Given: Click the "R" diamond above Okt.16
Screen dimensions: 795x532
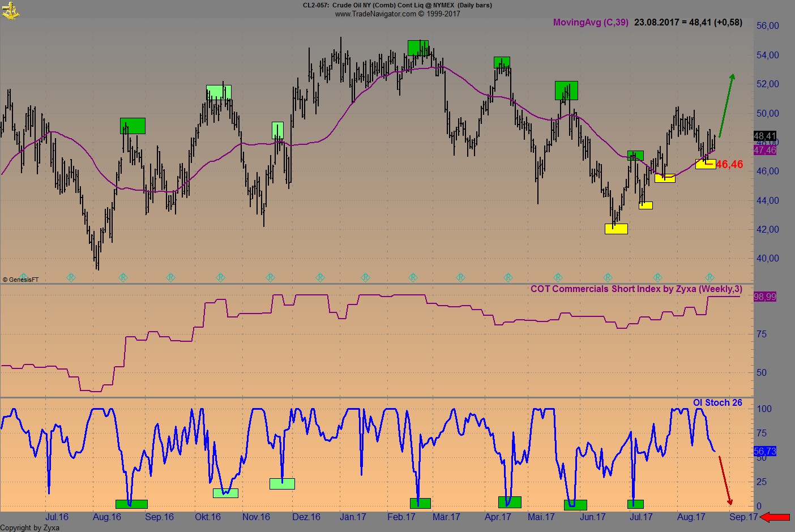Looking at the screenshot, I should (x=220, y=277).
